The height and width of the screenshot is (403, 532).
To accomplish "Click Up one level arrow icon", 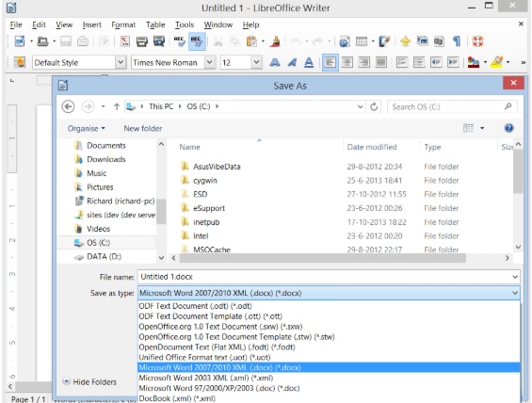I will tap(117, 106).
